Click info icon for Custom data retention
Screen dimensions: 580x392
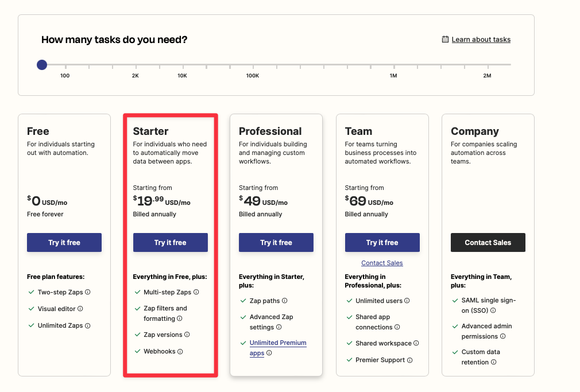tap(493, 362)
